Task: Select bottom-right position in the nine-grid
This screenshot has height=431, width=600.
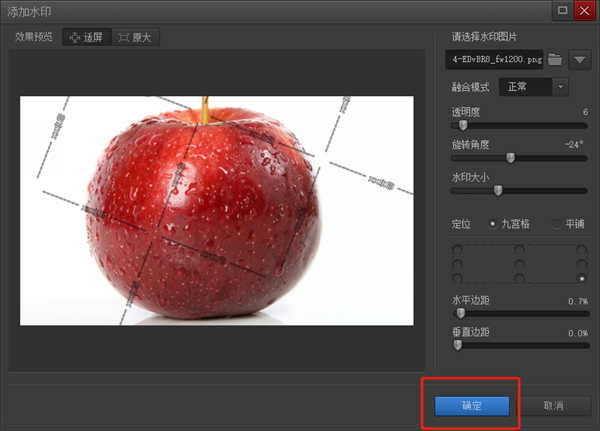Action: pyautogui.click(x=582, y=278)
